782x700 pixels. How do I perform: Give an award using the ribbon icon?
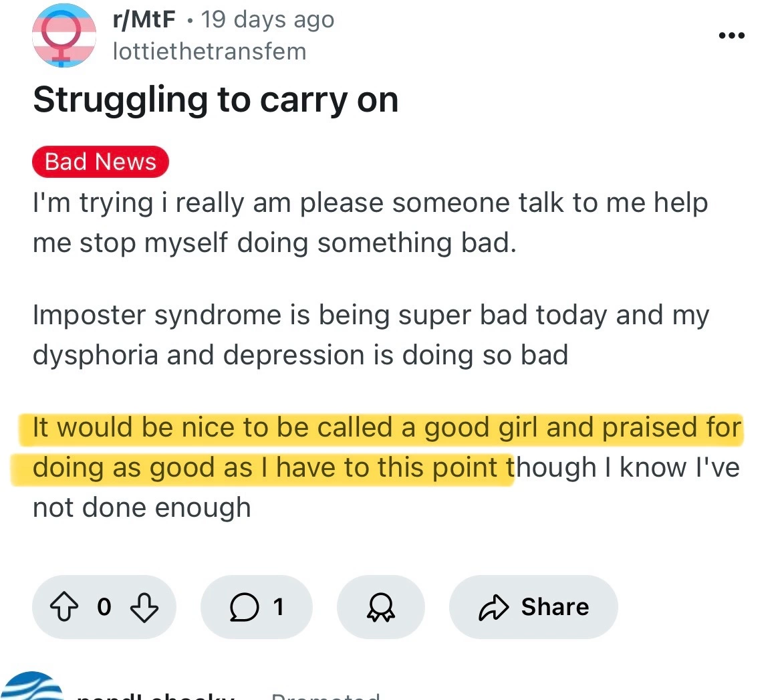tap(381, 607)
